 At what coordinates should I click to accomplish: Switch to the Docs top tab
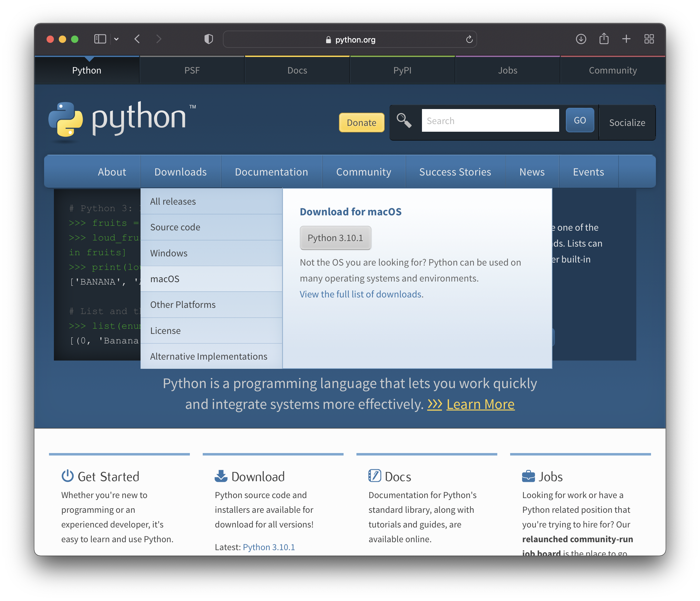coord(297,70)
